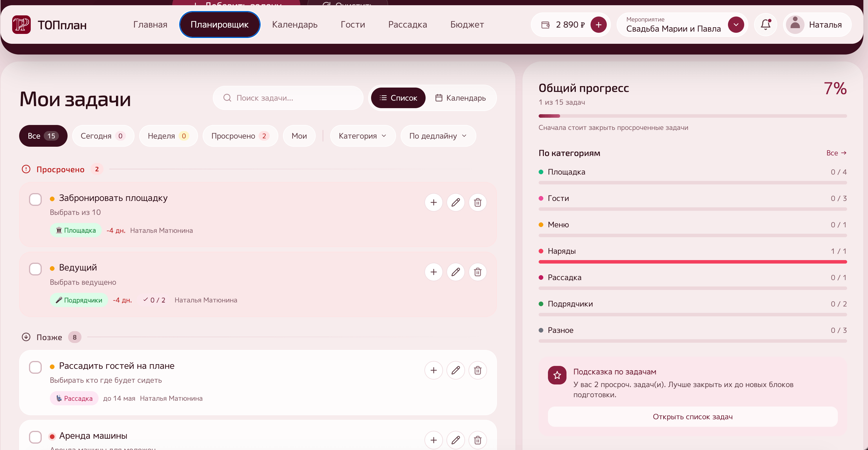Click the Общий прогресс bar
Image resolution: width=868 pixels, height=450 pixels.
click(x=692, y=116)
